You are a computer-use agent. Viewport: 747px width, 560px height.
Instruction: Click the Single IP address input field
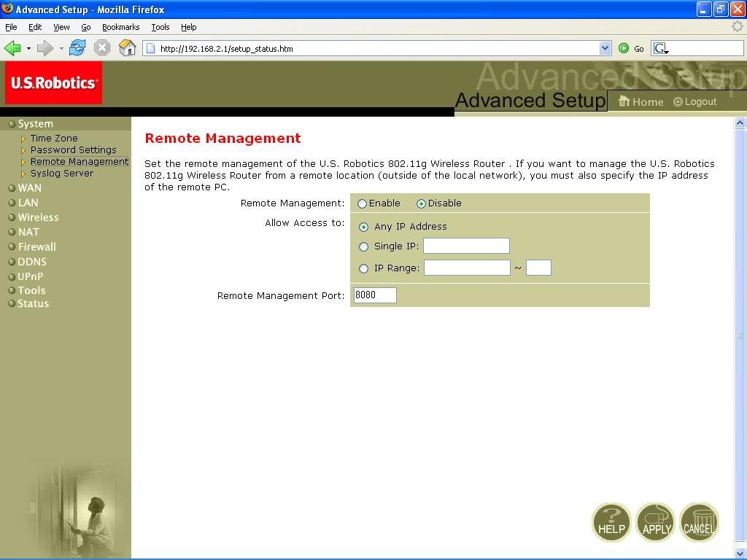coord(466,246)
